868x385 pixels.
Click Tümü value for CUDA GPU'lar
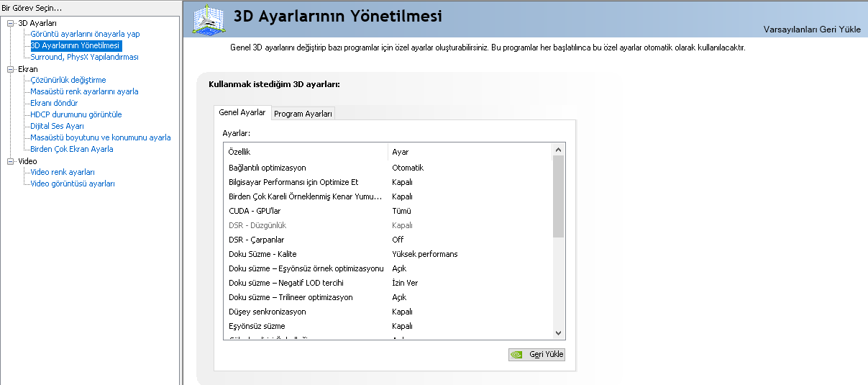401,211
